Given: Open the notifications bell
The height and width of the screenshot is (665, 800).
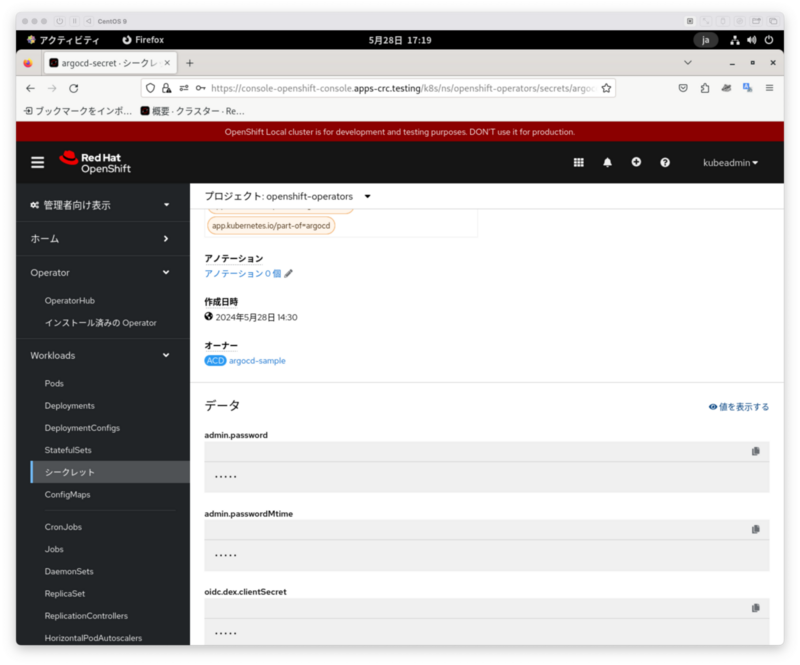Looking at the screenshot, I should click(607, 162).
